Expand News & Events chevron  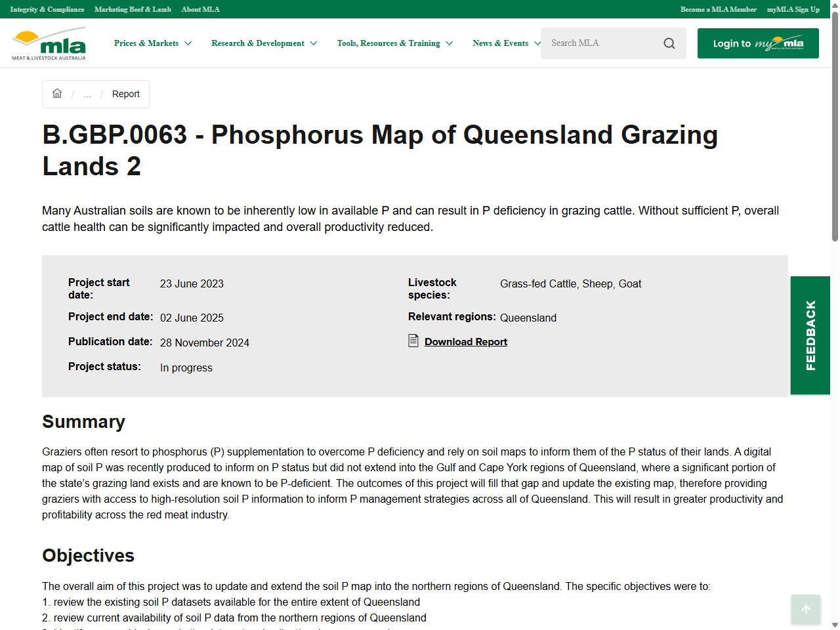[537, 43]
